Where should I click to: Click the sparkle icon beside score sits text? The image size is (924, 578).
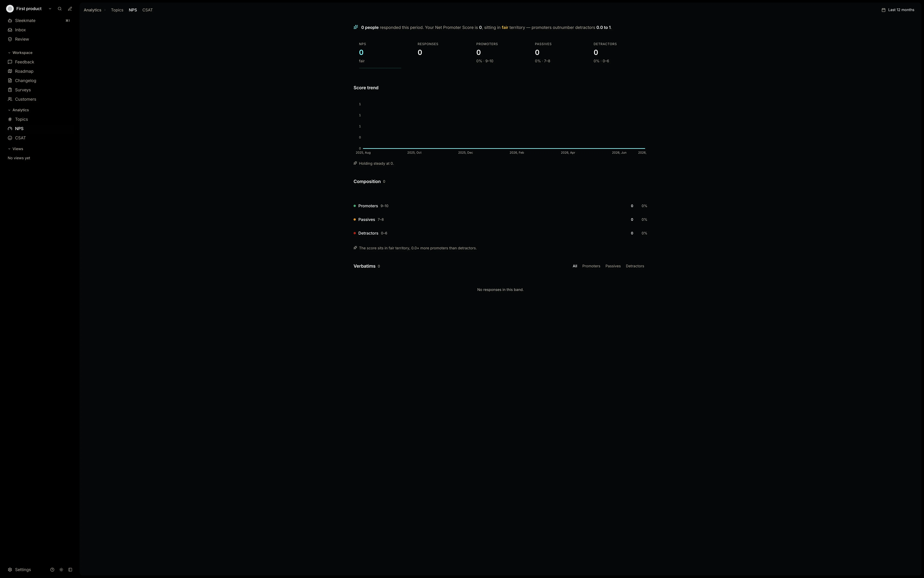point(355,248)
